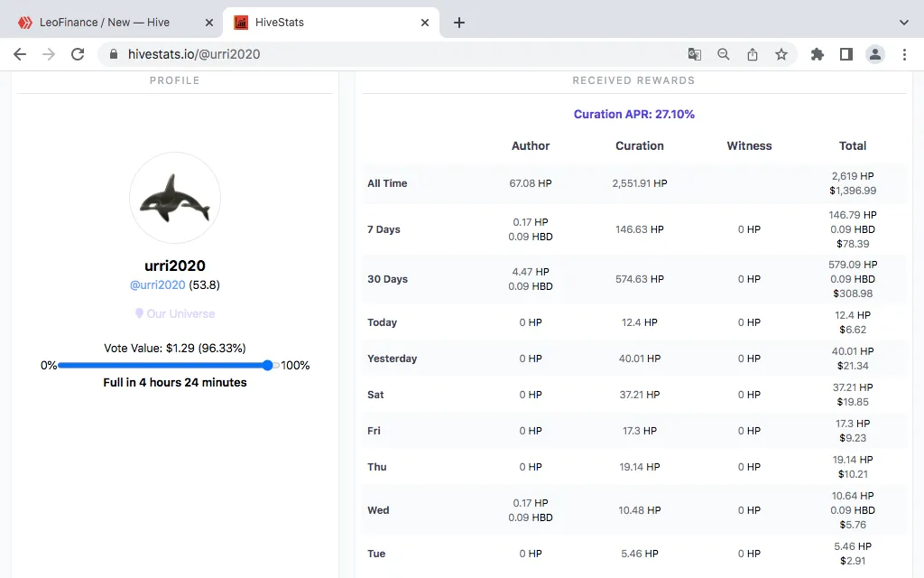Click the Wed row label

click(378, 510)
